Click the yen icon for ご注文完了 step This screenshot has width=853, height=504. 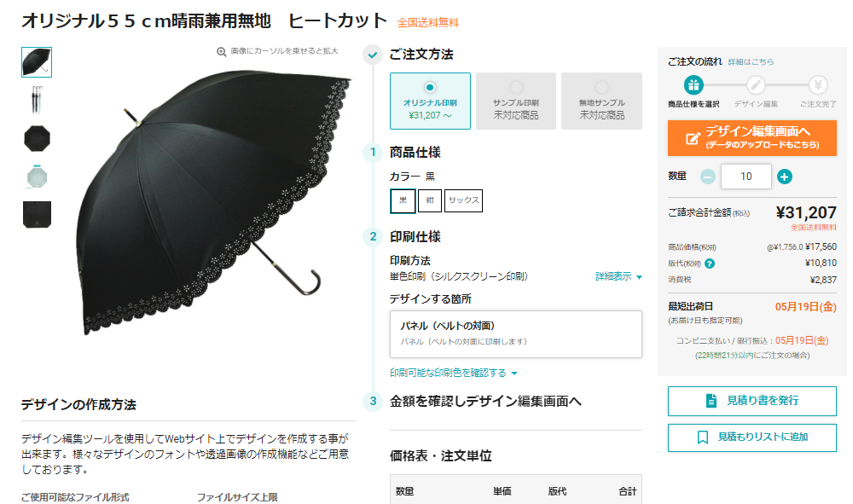(818, 85)
